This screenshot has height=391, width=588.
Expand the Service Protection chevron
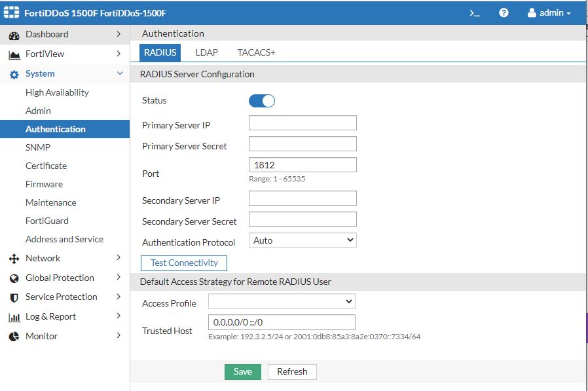point(119,297)
